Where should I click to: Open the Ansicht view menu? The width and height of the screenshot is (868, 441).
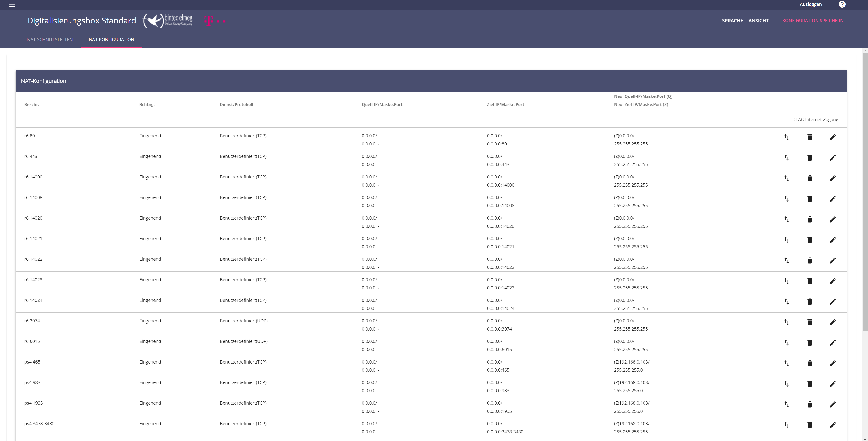[x=758, y=21]
